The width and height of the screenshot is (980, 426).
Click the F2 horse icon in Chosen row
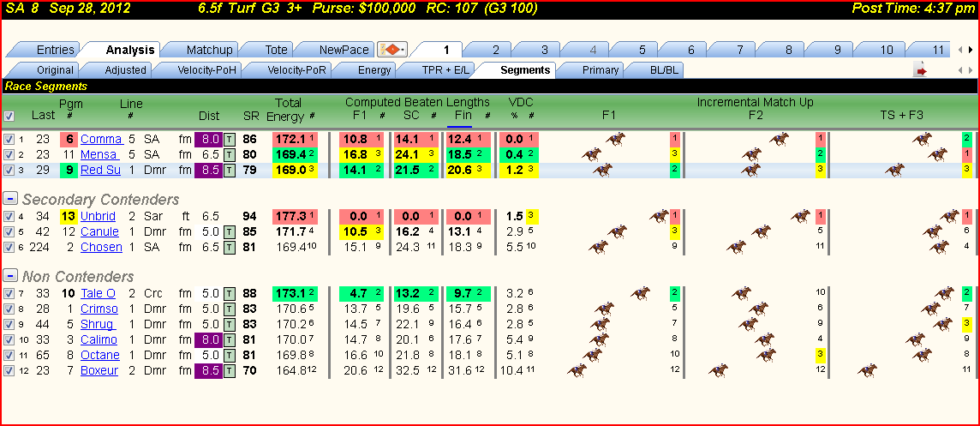coord(737,247)
